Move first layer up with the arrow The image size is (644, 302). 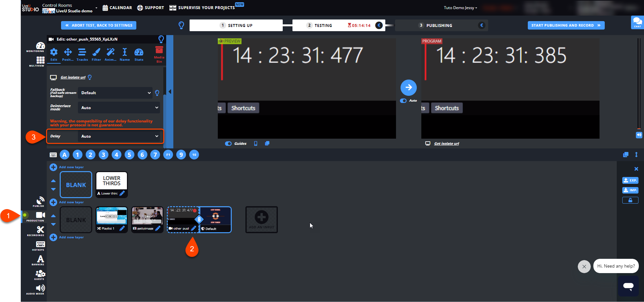pyautogui.click(x=54, y=181)
